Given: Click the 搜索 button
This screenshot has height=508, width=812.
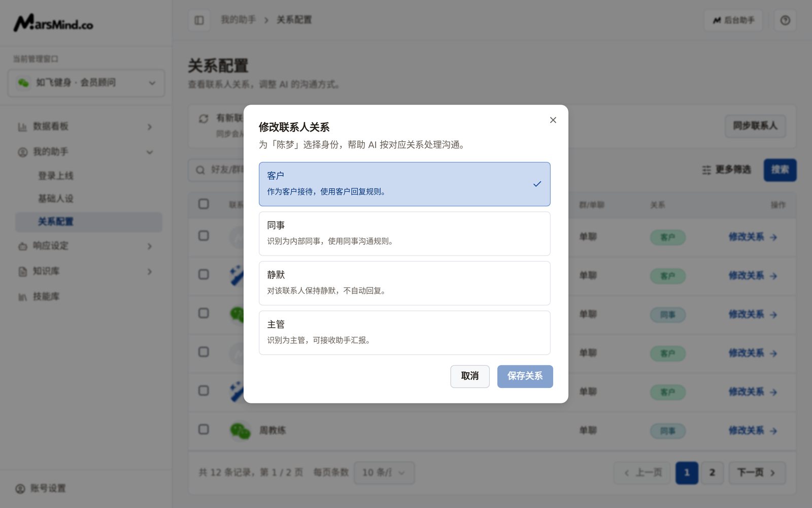Looking at the screenshot, I should click(780, 170).
